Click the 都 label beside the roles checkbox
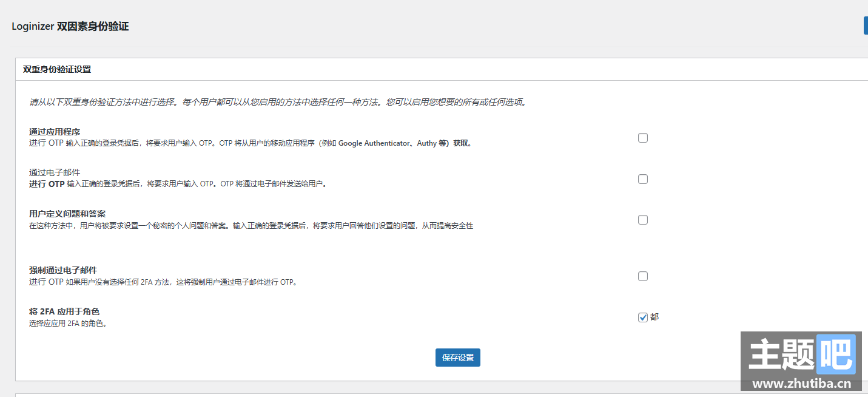The image size is (868, 397). pyautogui.click(x=654, y=317)
